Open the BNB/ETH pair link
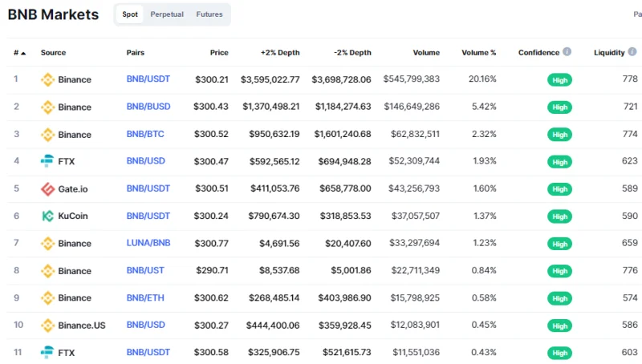642x364 pixels. point(145,297)
